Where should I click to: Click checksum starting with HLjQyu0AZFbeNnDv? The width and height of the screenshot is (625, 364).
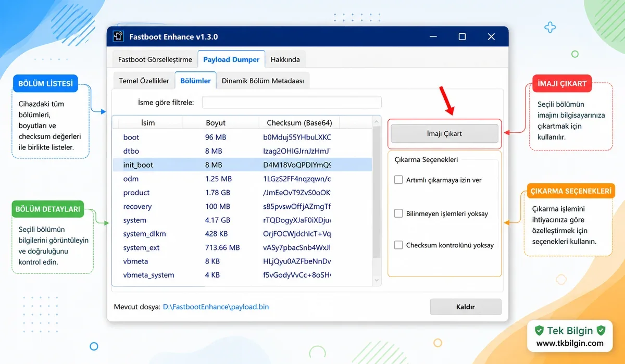[297, 261]
